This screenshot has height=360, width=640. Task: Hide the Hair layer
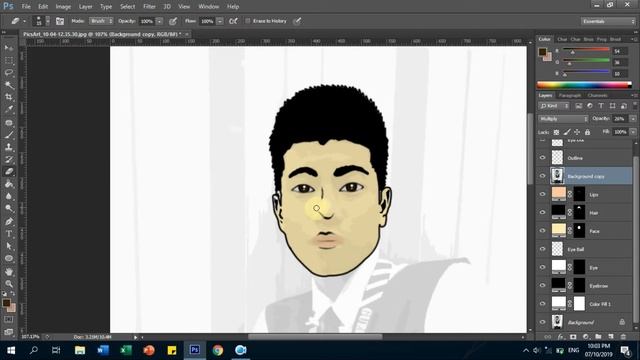[x=542, y=212]
